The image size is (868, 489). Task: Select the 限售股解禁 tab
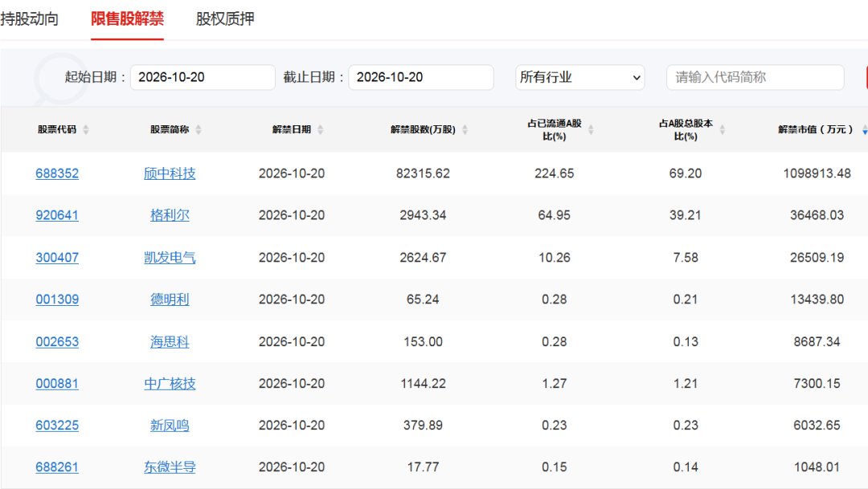tap(127, 18)
